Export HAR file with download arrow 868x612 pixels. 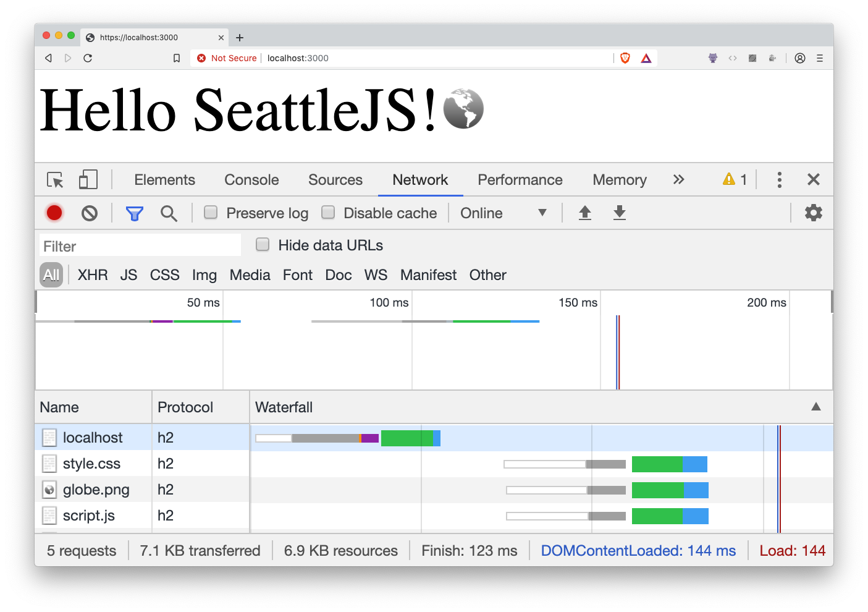(620, 213)
